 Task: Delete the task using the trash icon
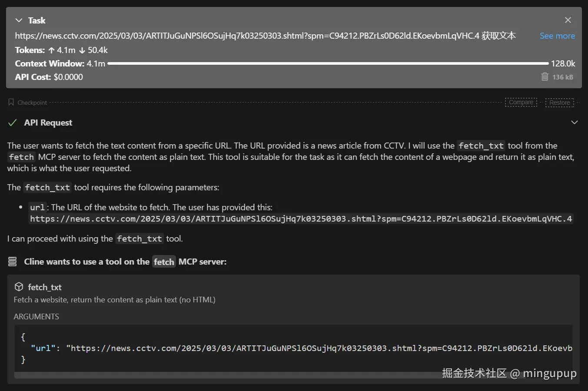coord(545,77)
